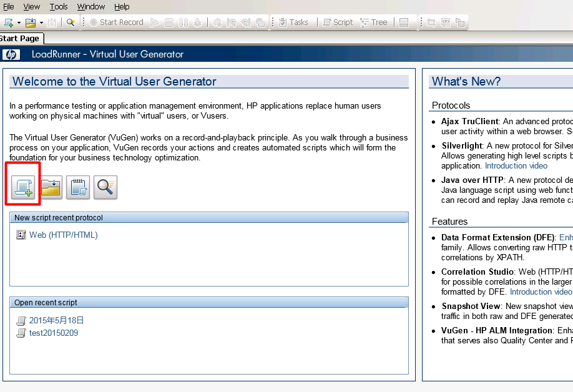Open recent script 2015年5月18日
573x392 pixels.
coord(57,320)
